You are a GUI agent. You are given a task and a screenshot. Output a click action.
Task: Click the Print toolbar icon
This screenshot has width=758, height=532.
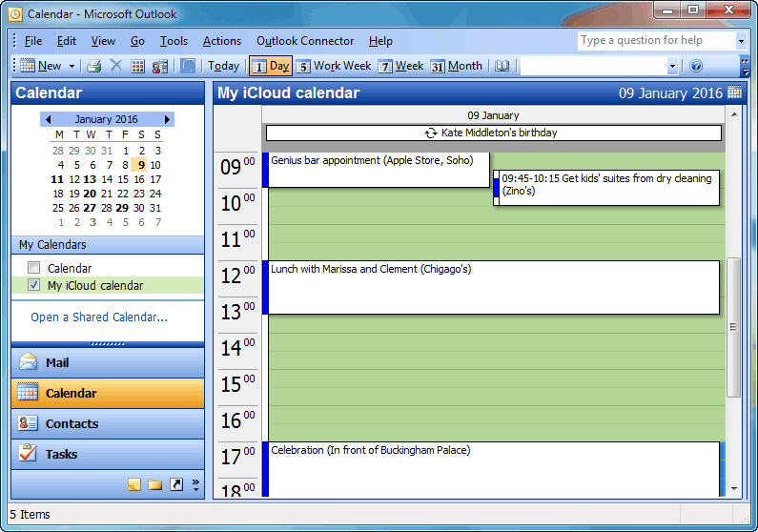pos(93,66)
